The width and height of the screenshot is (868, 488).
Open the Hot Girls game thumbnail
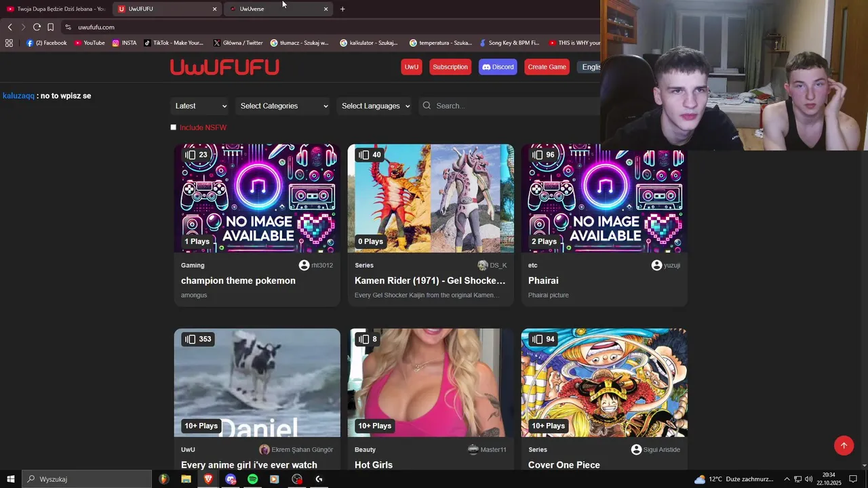tap(431, 383)
